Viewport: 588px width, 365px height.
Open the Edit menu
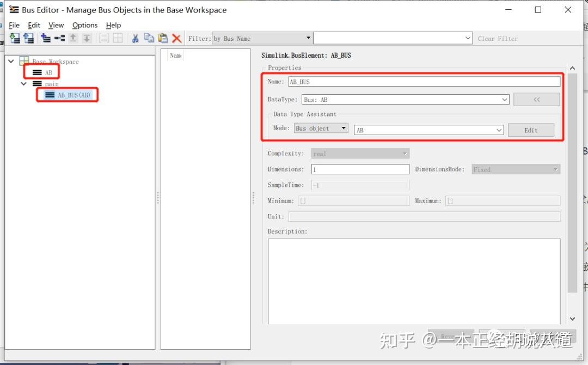click(34, 25)
